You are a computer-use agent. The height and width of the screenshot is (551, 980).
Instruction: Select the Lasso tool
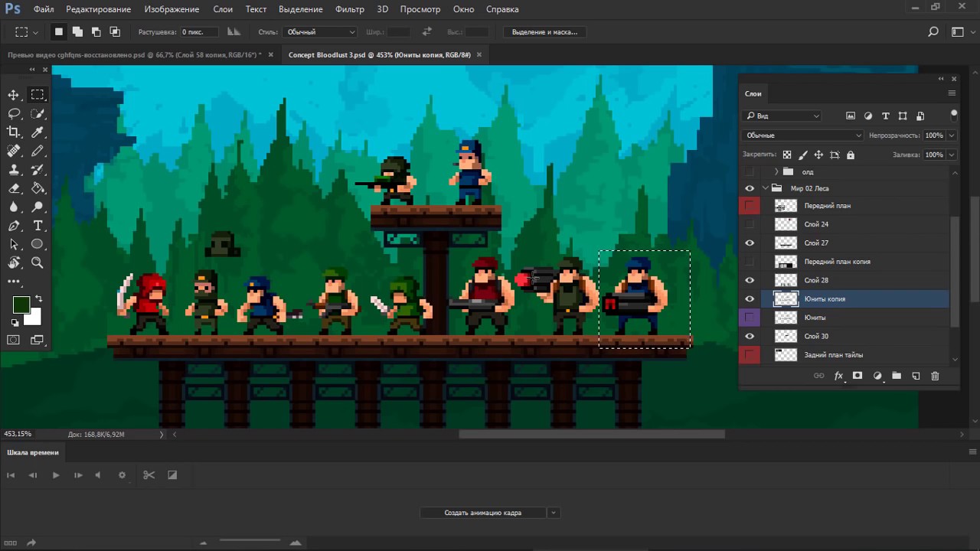coord(14,113)
